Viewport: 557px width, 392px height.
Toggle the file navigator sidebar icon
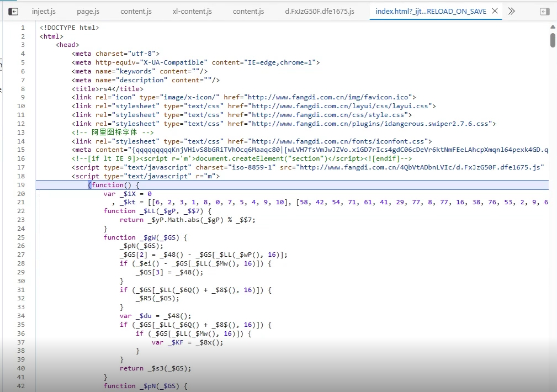point(13,12)
